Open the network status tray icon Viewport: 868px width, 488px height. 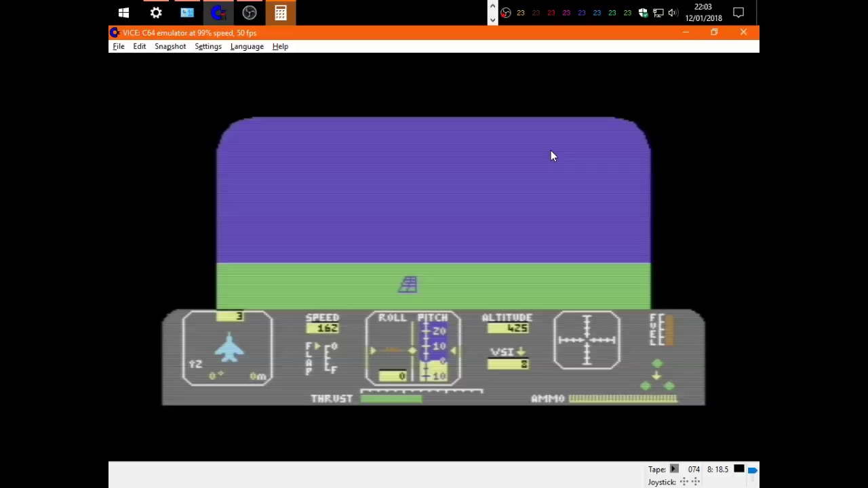tap(658, 13)
